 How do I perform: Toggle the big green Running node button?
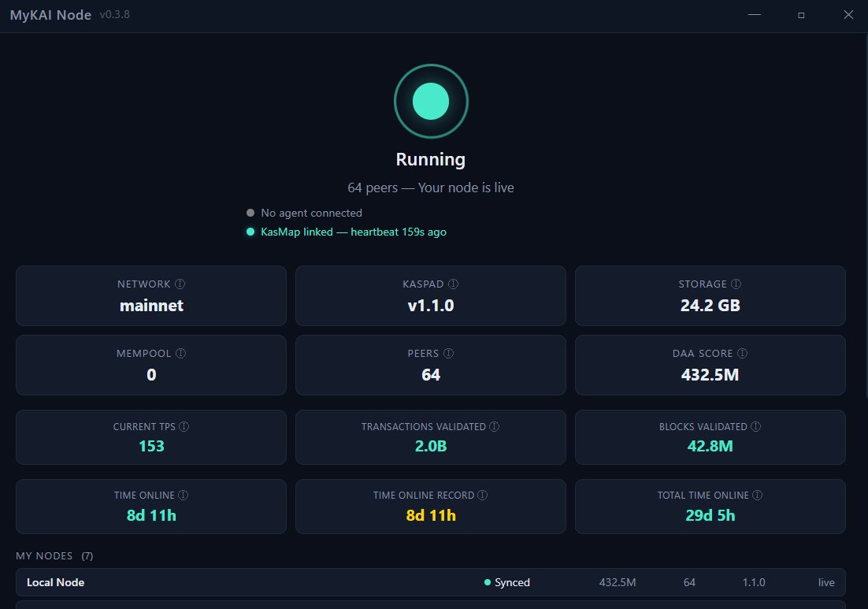pos(431,102)
